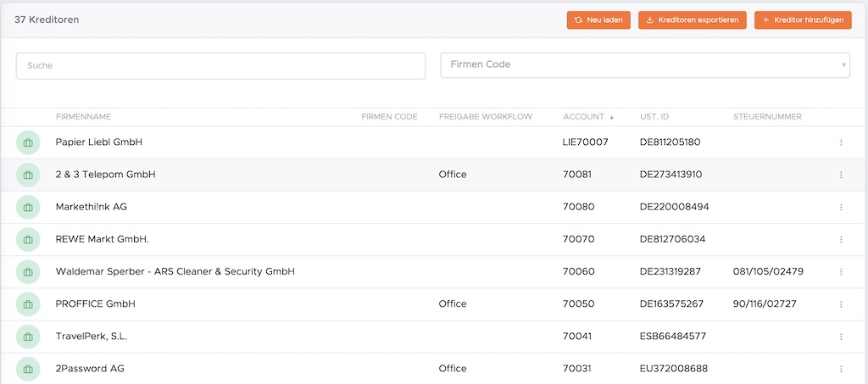Click the briefcase icon next to TravelPerk, S.L.
Screen dimensions: 868x384
pyautogui.click(x=28, y=337)
